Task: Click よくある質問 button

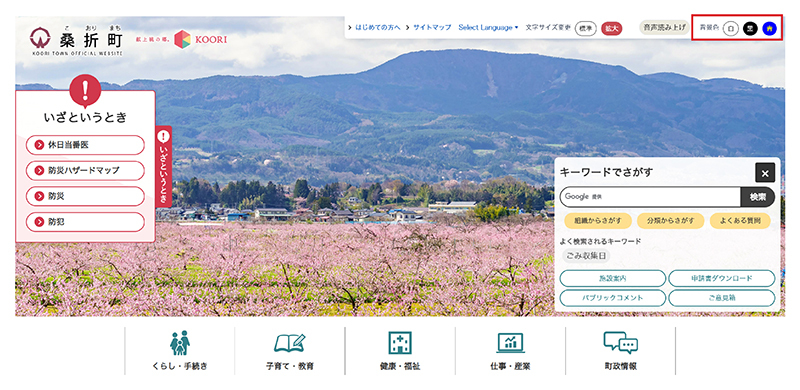Action: [740, 221]
